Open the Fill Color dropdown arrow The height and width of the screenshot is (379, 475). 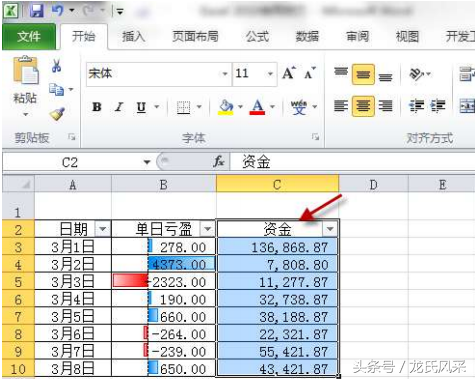240,107
